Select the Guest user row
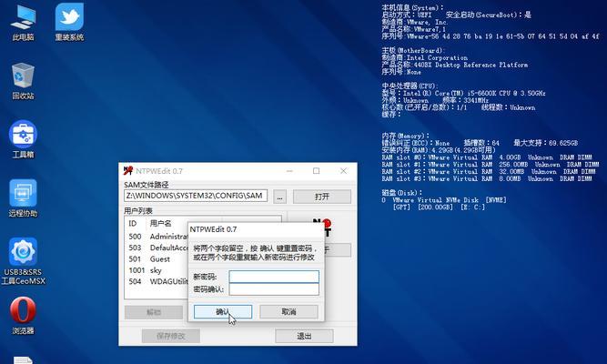 pos(158,259)
